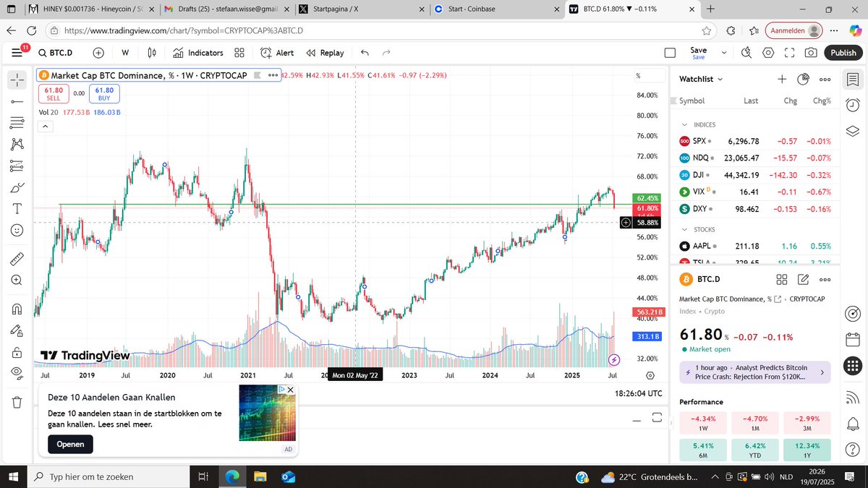Click the Openen ad button

(70, 444)
